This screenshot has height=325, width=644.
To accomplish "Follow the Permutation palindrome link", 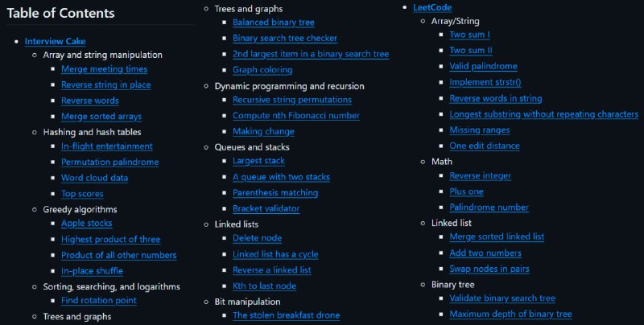I will 110,162.
